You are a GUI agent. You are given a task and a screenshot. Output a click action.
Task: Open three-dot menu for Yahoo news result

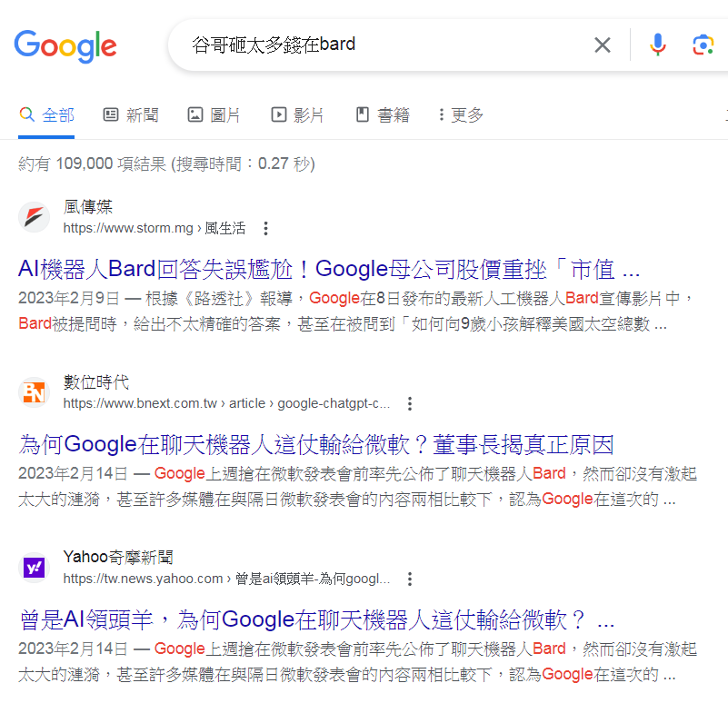pos(410,579)
